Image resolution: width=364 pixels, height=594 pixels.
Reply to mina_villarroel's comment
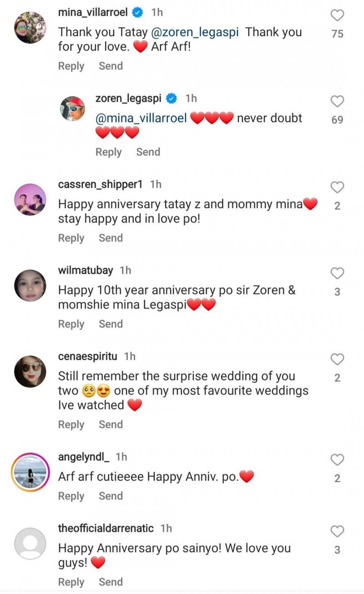[71, 66]
